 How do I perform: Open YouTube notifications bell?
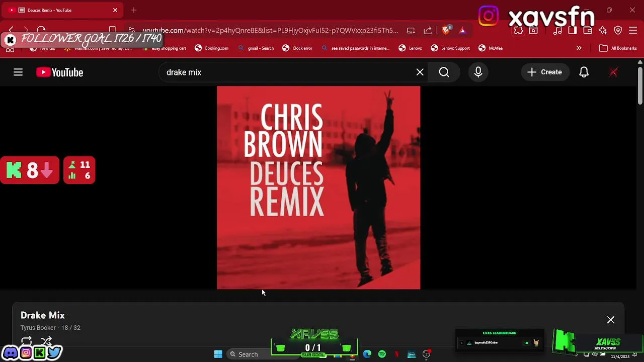[584, 72]
